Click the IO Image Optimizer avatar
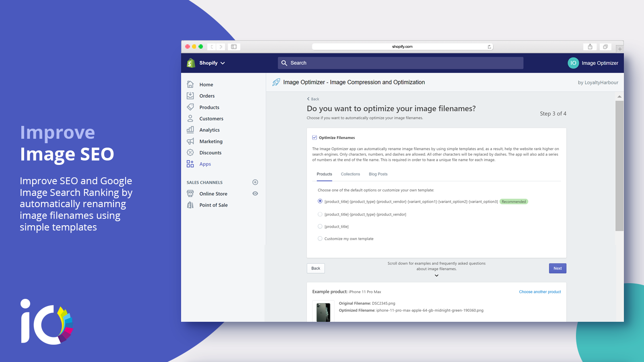The width and height of the screenshot is (644, 362). [x=573, y=63]
